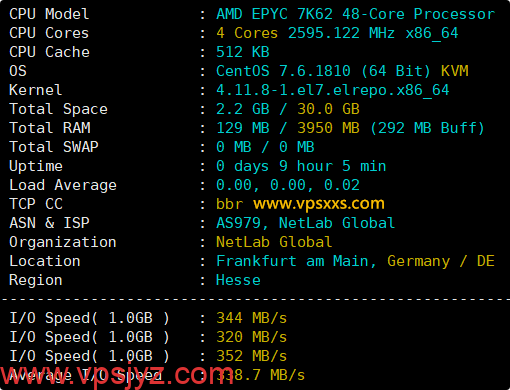The width and height of the screenshot is (510, 390).
Task: Click 'AS979, NetLab Global' value
Action: [305, 223]
